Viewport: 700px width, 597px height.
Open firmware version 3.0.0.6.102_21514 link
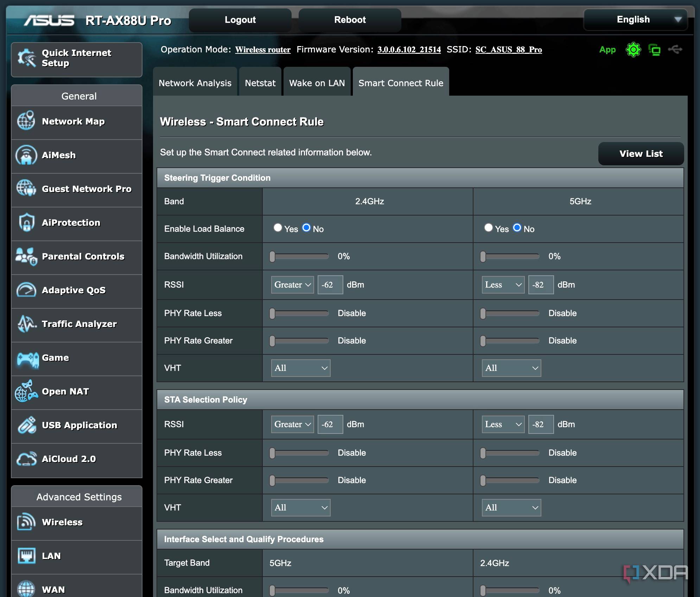(x=409, y=50)
